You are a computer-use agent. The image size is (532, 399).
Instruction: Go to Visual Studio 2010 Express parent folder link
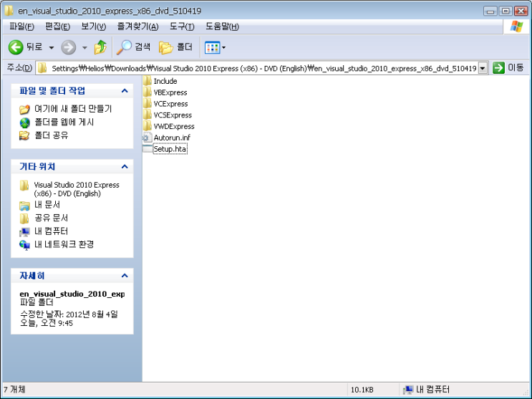(77, 189)
